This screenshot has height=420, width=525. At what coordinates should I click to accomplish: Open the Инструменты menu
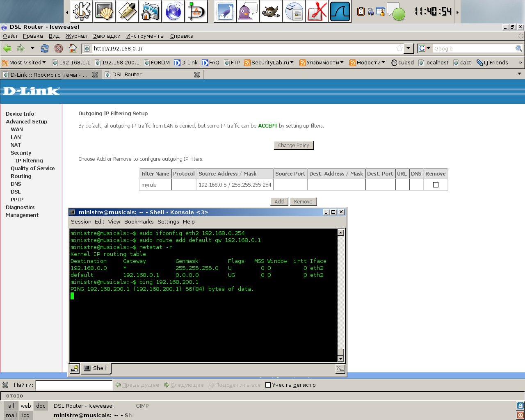pos(145,36)
